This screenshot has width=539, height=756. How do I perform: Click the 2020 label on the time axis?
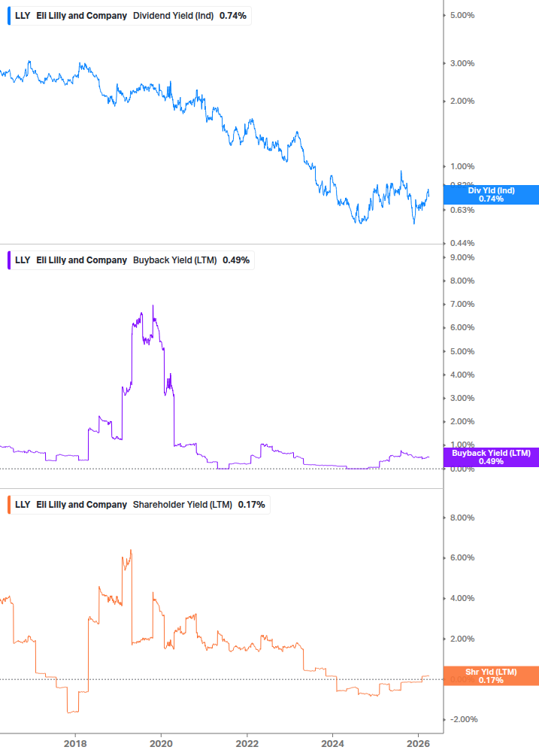click(161, 743)
